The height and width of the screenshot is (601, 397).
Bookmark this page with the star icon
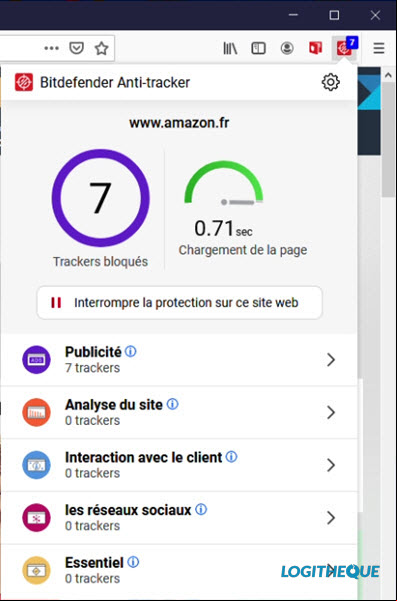pyautogui.click(x=102, y=48)
